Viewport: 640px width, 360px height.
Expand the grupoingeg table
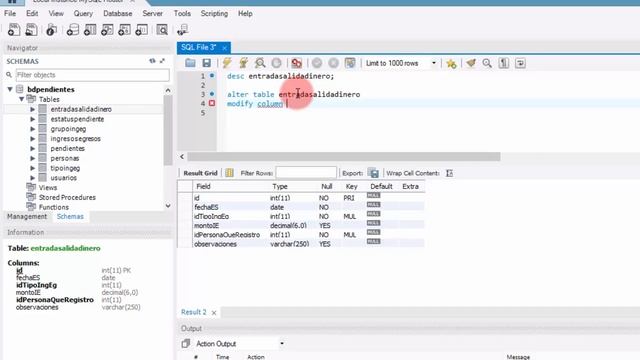pyautogui.click(x=33, y=129)
